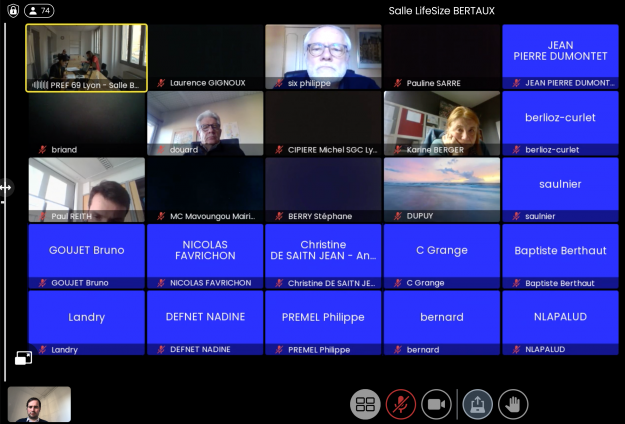Image resolution: width=625 pixels, height=424 pixels.
Task: Click the muted mic icon beside PREMEL Philippe
Action: [x=279, y=350]
